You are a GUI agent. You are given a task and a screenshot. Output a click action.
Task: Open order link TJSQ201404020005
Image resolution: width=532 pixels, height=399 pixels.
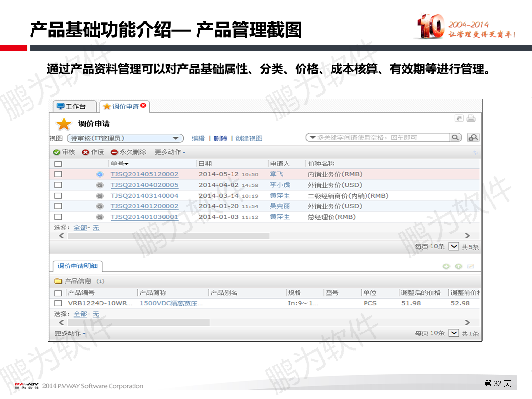click(144, 185)
